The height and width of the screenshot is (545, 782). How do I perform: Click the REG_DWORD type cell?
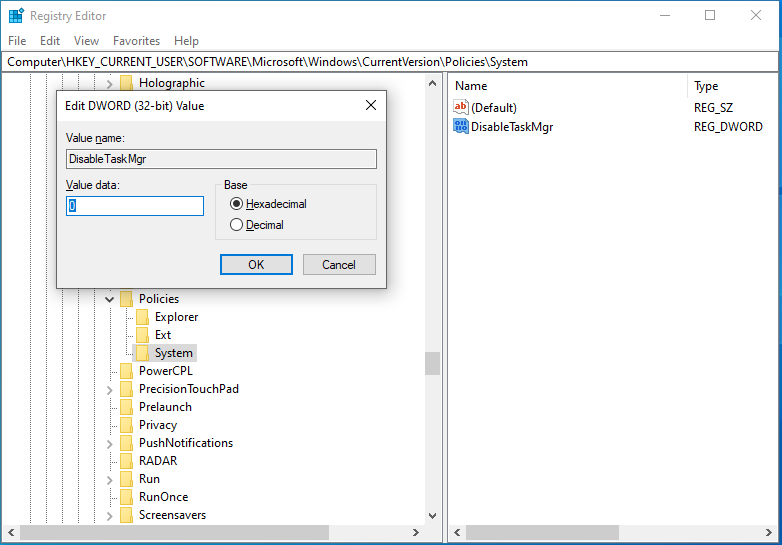pos(728,127)
